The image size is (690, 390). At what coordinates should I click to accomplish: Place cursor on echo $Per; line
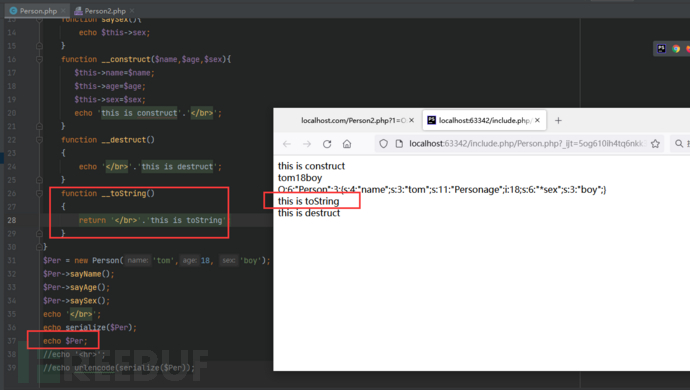[65, 341]
